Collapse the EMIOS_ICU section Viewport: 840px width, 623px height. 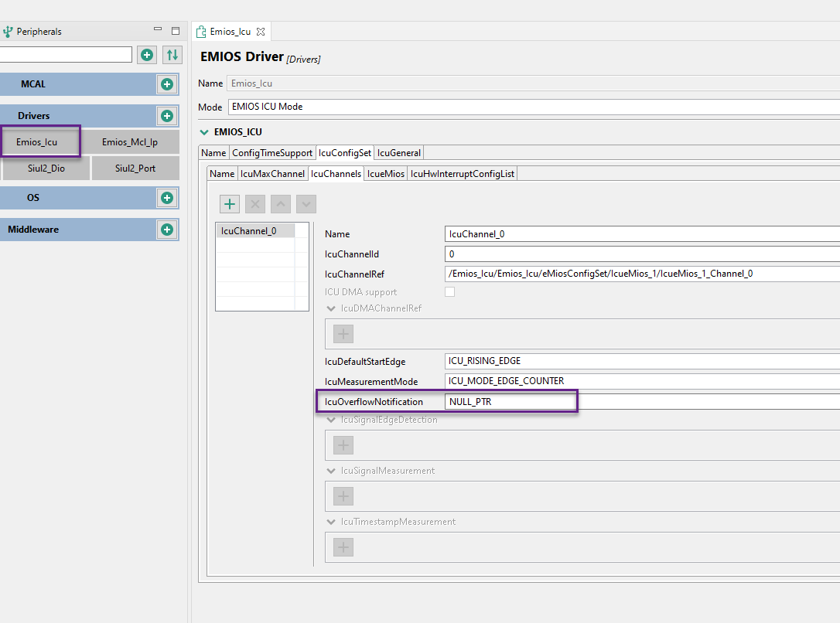(205, 132)
